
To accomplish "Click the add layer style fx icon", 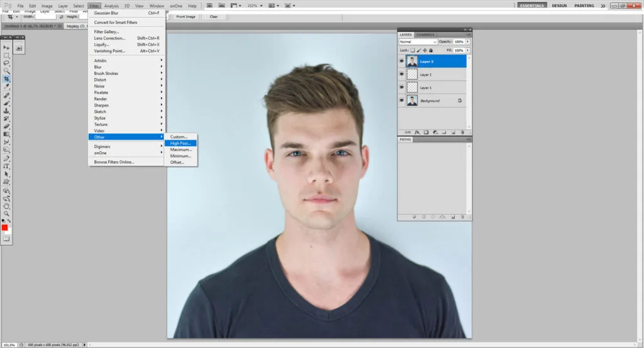I will pos(417,132).
